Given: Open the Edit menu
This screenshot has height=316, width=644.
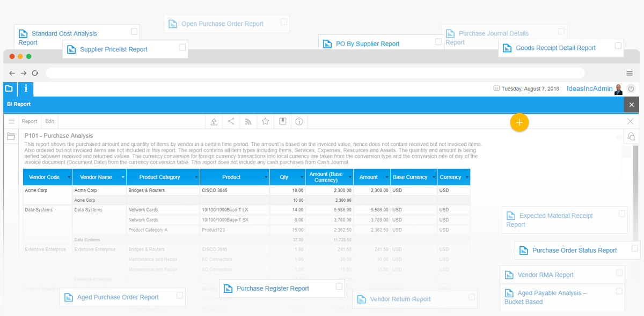Looking at the screenshot, I should (49, 122).
